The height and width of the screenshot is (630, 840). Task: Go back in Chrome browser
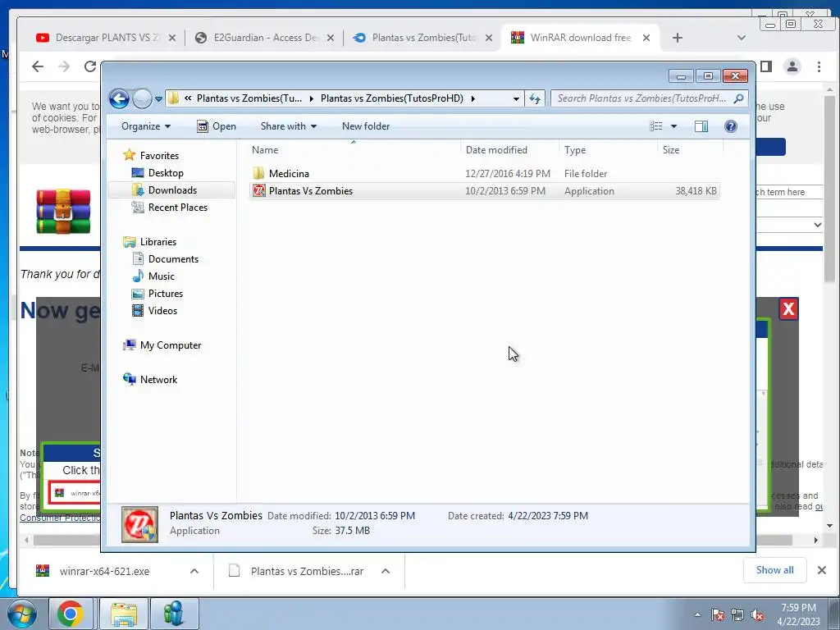click(38, 66)
